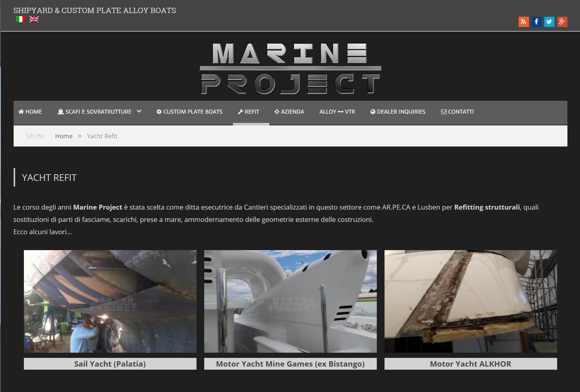Open Custom Plate Boats menu item
The height and width of the screenshot is (392, 580).
(189, 112)
